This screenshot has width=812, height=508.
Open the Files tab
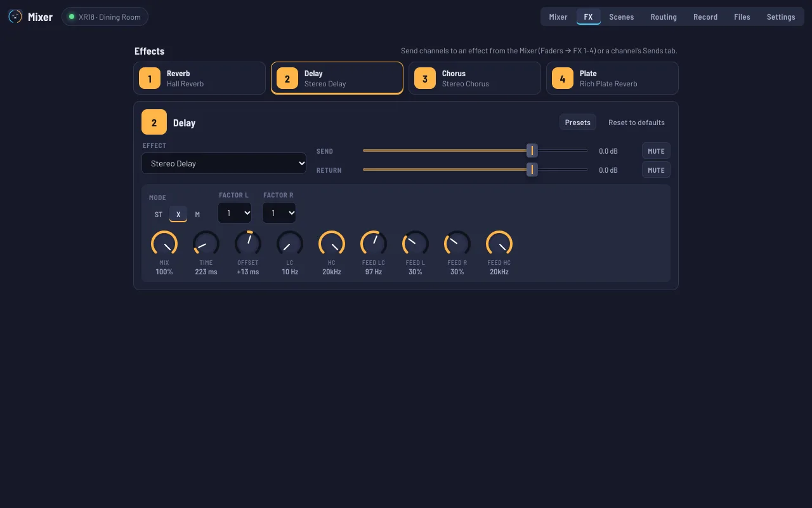point(742,17)
